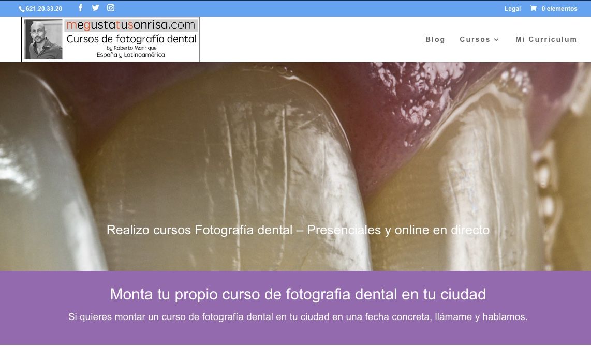Click the phone icon beside 621.20.33.20

(x=22, y=9)
